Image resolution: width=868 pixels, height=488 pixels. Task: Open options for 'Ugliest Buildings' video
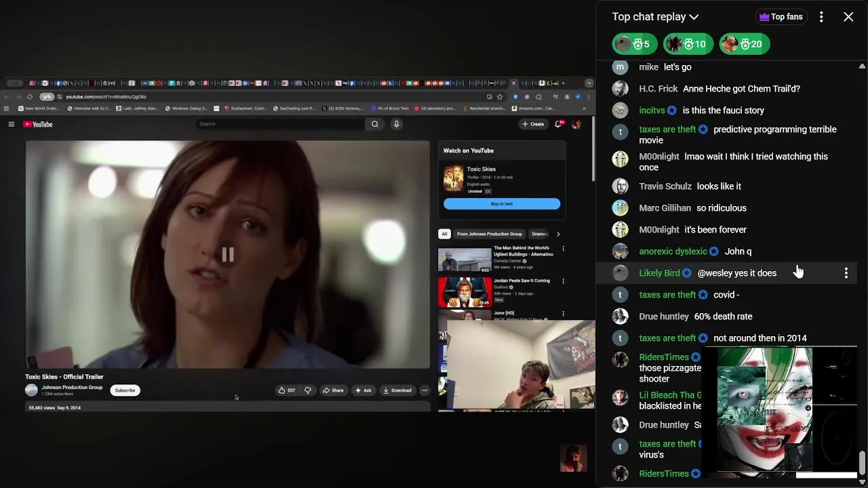click(x=563, y=249)
